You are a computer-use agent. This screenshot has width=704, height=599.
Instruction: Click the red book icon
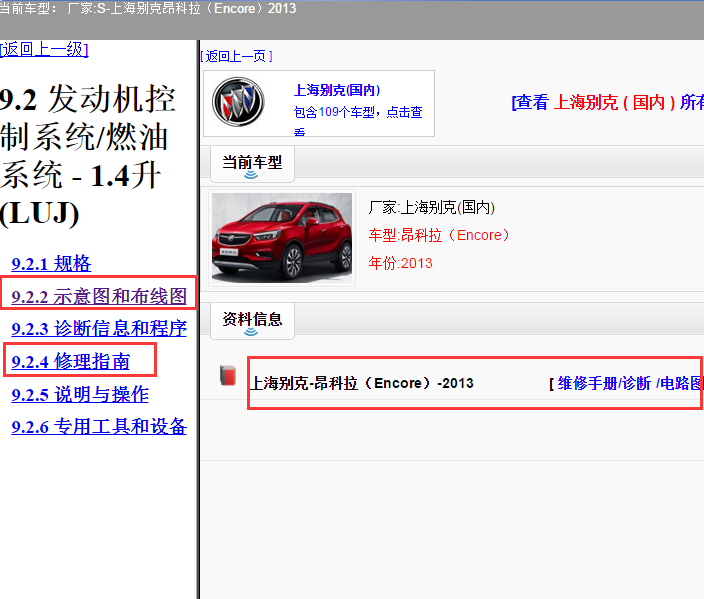pyautogui.click(x=228, y=375)
